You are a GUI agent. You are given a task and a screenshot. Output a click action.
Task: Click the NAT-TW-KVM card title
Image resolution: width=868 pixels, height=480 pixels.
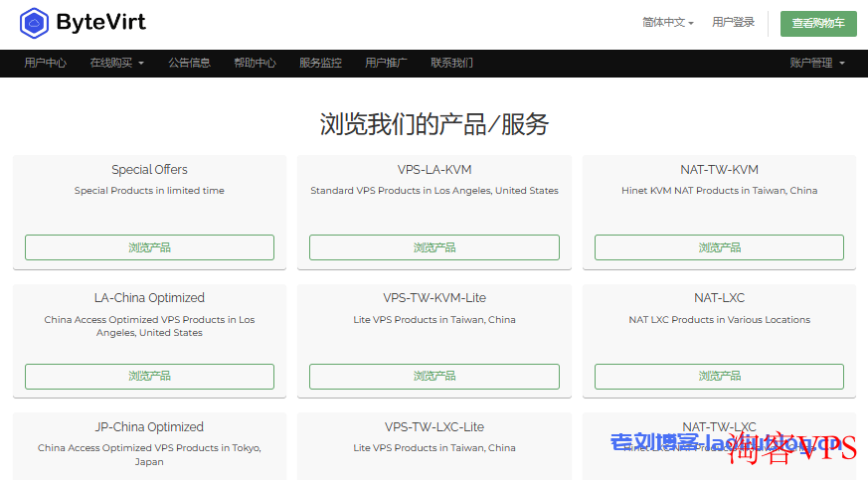(719, 170)
